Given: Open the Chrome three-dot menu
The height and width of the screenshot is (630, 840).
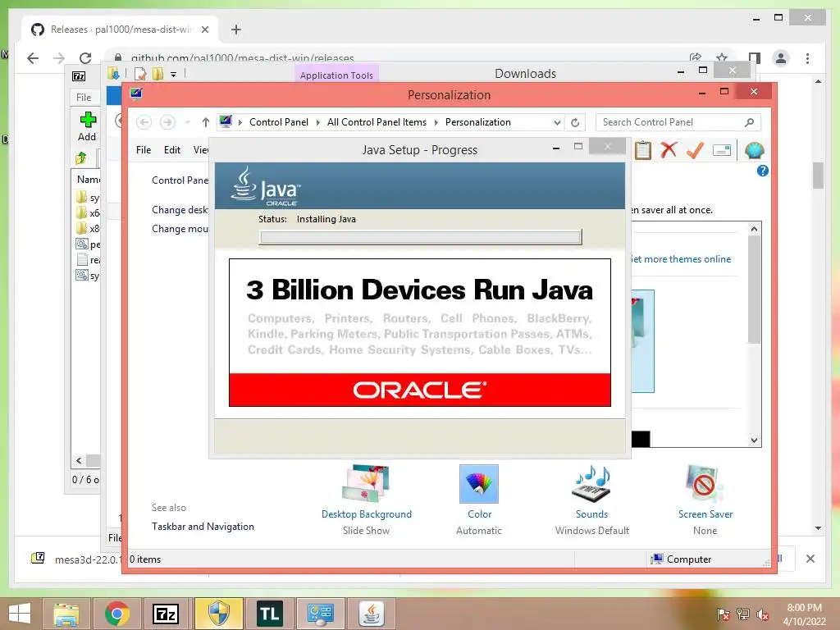Looking at the screenshot, I should click(x=807, y=58).
